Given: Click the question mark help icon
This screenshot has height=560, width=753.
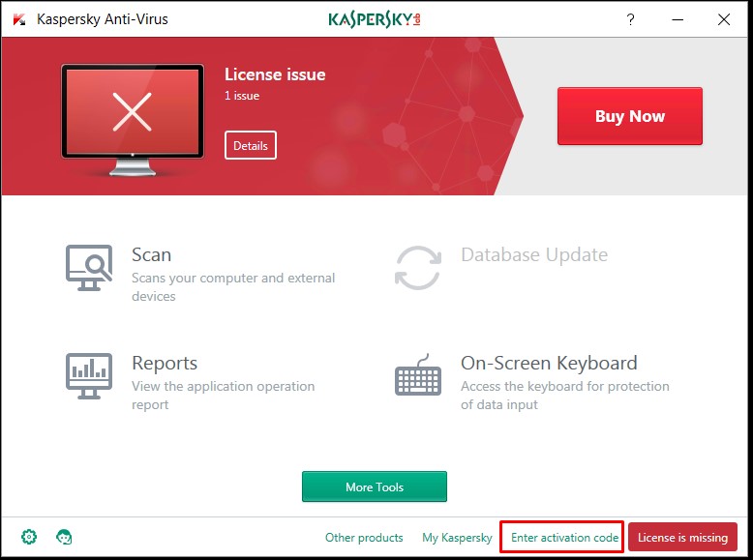Looking at the screenshot, I should (x=630, y=19).
